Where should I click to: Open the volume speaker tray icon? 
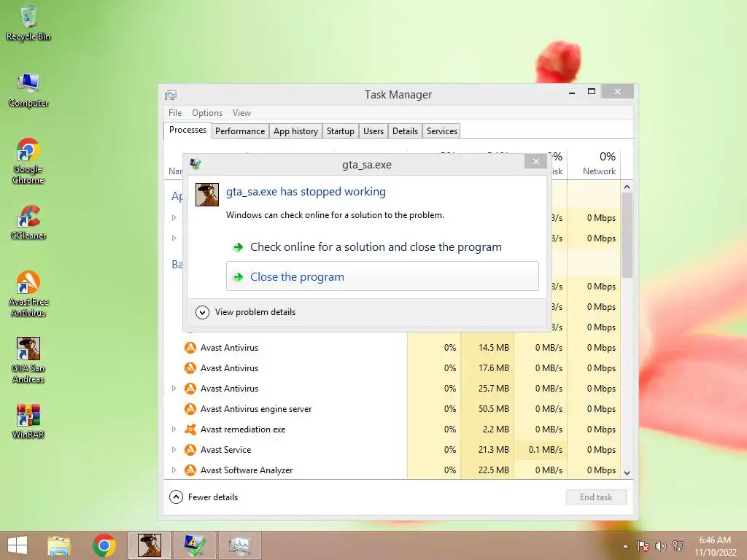click(660, 546)
